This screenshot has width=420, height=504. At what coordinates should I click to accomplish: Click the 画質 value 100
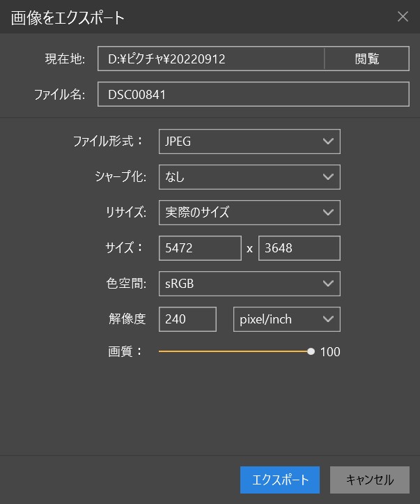point(330,352)
